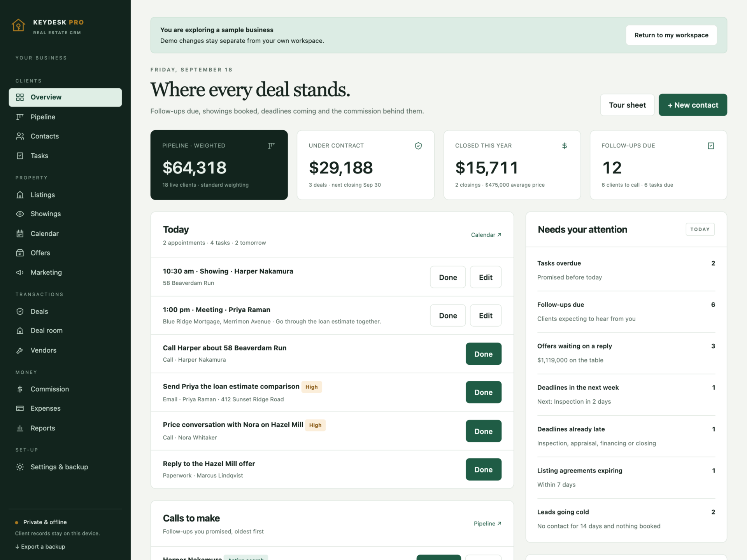Navigate to Commission page
This screenshot has width=747, height=560.
(x=65, y=389)
